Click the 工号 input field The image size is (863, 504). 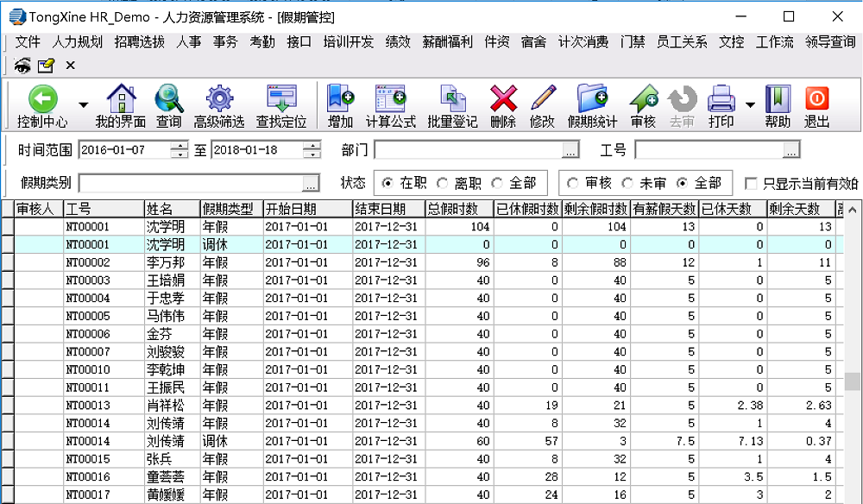(x=709, y=150)
